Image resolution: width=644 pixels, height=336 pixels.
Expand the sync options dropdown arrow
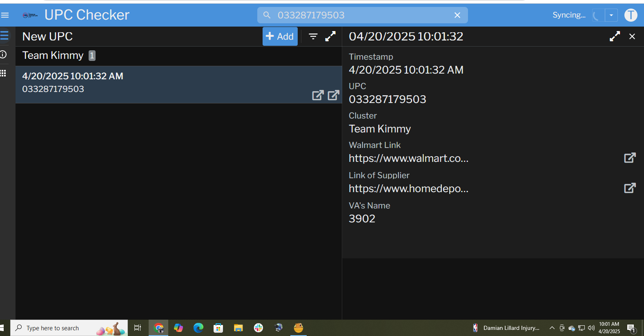(611, 15)
